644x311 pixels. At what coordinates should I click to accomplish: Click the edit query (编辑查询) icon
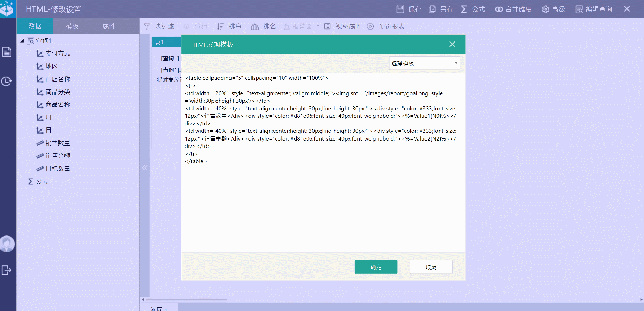579,9
